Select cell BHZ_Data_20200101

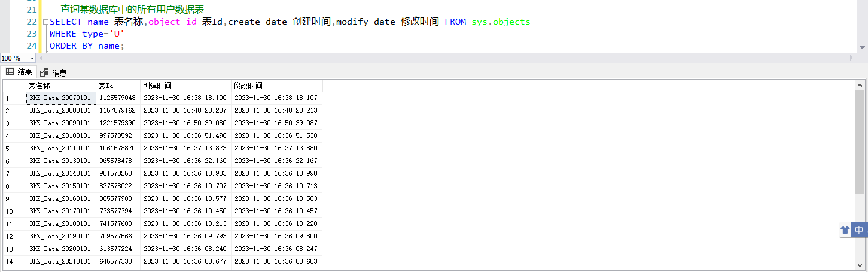click(x=61, y=249)
